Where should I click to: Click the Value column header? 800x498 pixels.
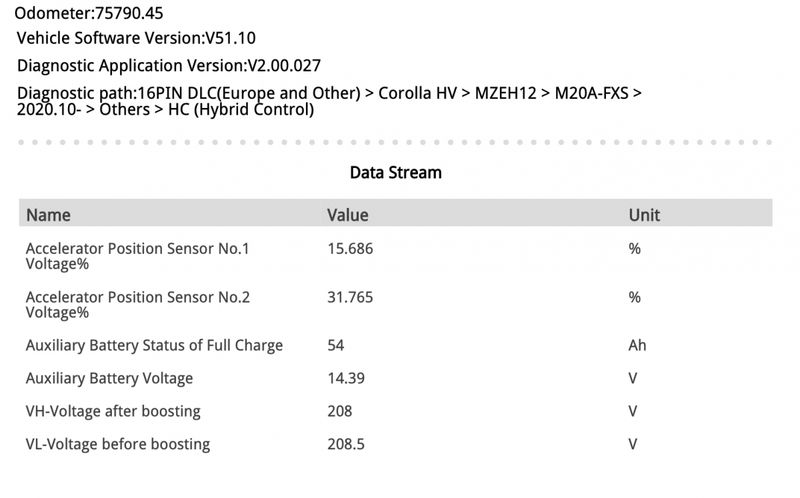(347, 215)
